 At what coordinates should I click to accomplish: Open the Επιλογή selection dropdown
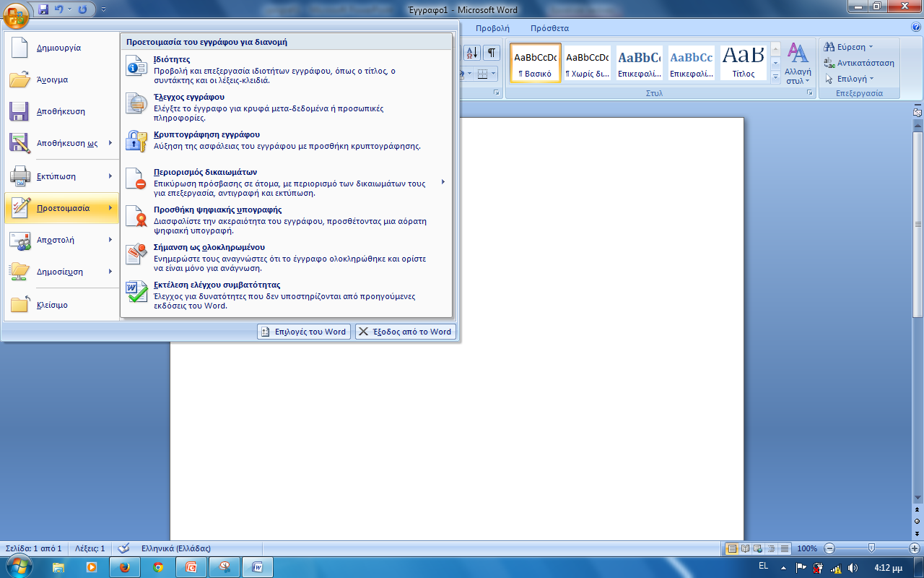click(850, 79)
